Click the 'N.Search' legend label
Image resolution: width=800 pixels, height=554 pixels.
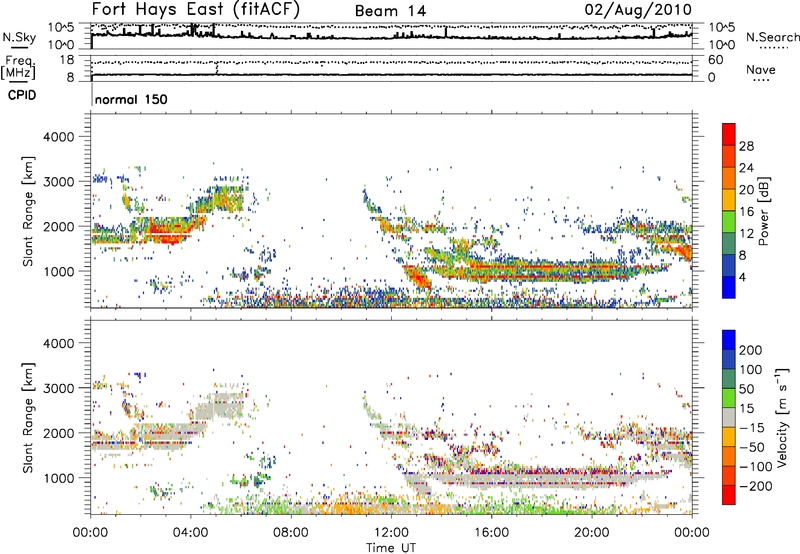[x=772, y=37]
